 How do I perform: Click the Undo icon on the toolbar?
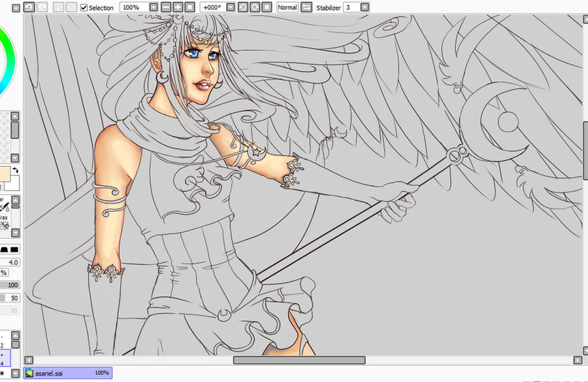(x=28, y=7)
